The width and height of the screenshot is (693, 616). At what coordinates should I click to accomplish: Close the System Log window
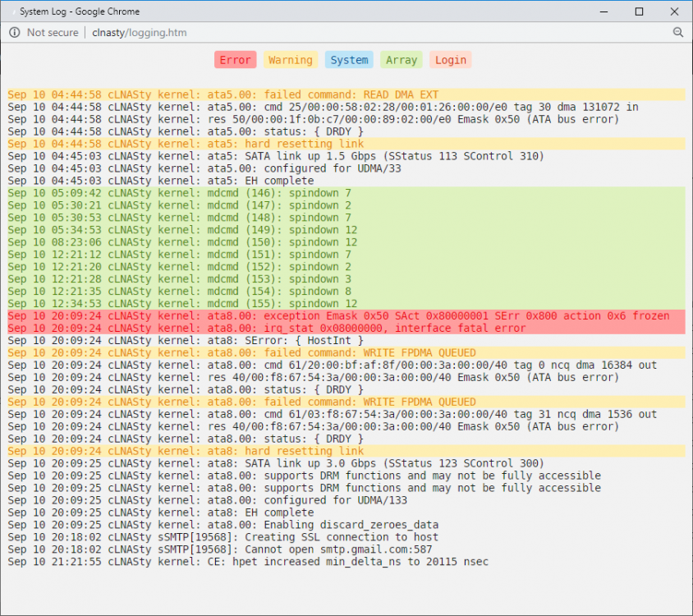[x=674, y=11]
